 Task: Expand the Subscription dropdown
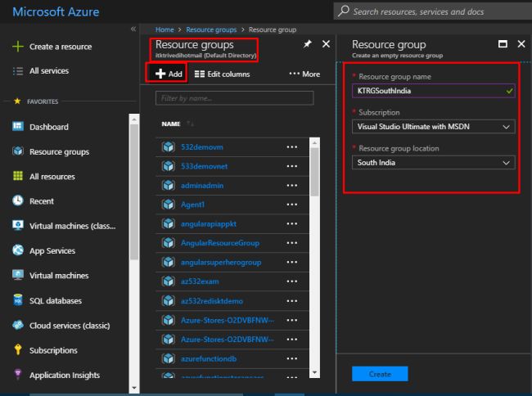point(433,127)
